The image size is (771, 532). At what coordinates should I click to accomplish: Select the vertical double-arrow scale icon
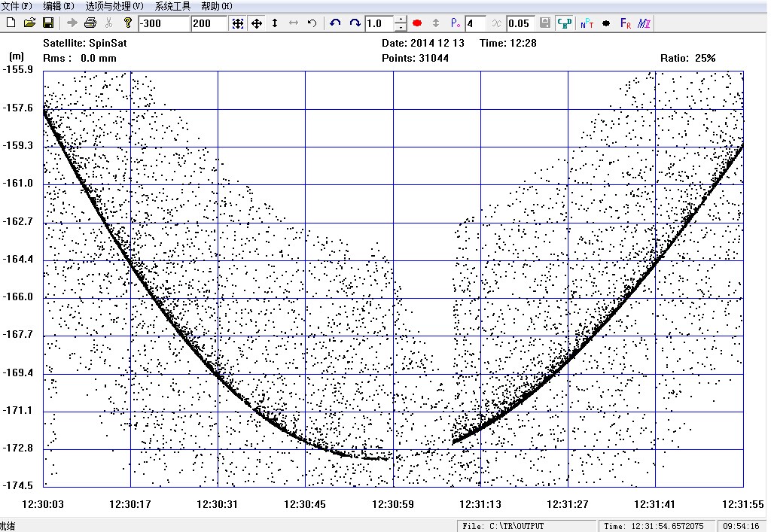click(275, 23)
